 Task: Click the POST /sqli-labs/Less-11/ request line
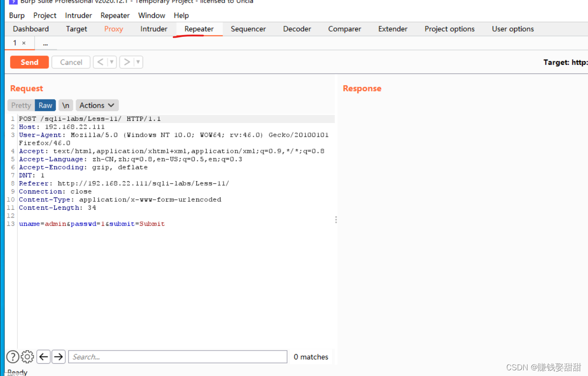click(90, 119)
